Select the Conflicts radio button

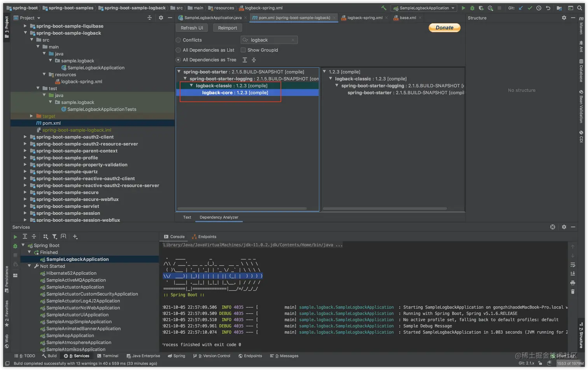point(178,40)
